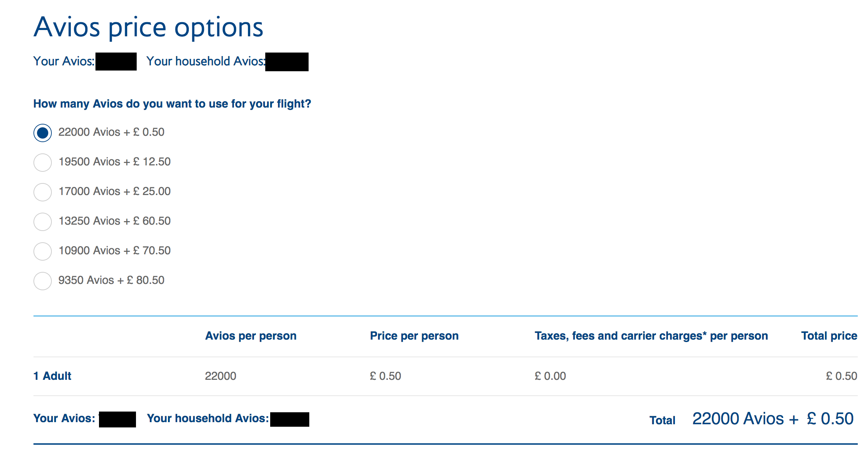Click the '17000 Avios + £ 25.00' label text
This screenshot has width=868, height=450.
114,191
